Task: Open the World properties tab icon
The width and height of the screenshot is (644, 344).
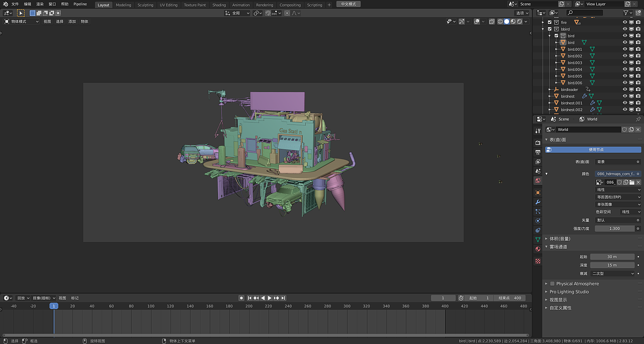Action: coord(538,181)
